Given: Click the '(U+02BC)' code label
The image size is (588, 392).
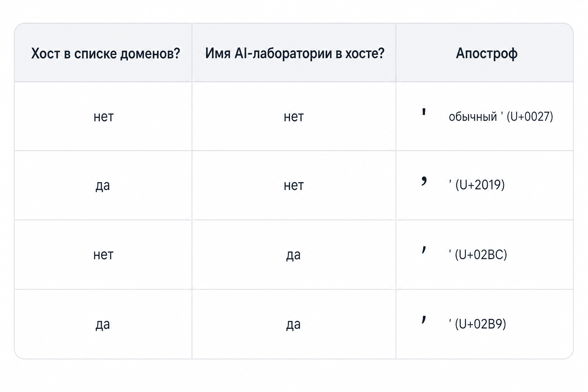Looking at the screenshot, I should click(x=481, y=255).
